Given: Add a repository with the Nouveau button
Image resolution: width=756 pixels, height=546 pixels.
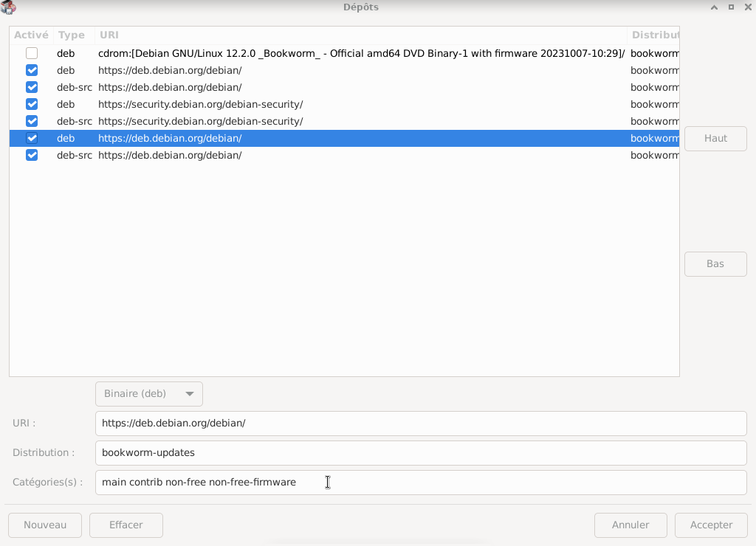Looking at the screenshot, I should [45, 525].
